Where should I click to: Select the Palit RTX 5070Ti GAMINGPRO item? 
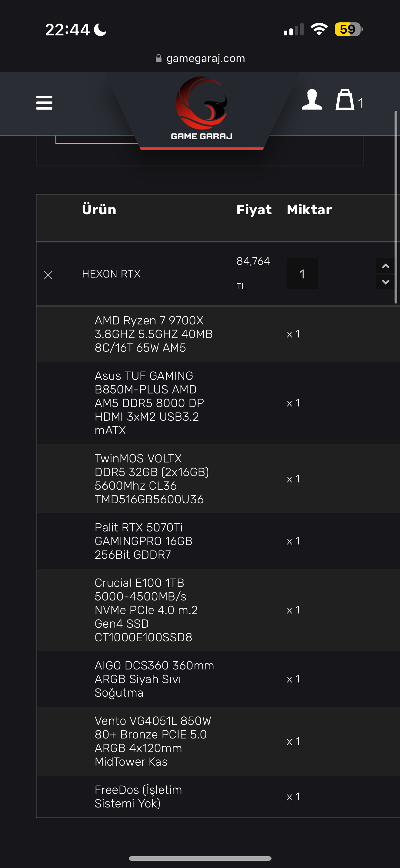click(x=143, y=541)
